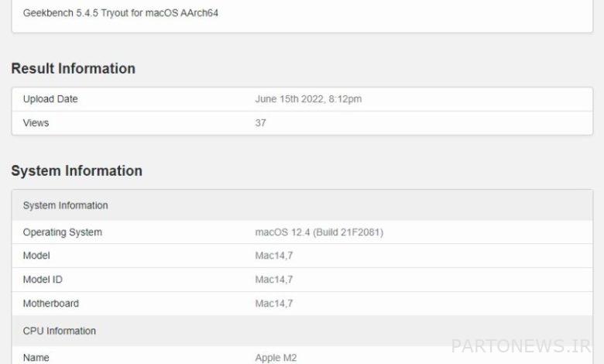Screen dimensions: 604x364
Task: Select the Mac14,7 value in Motherboard row
Action: pyautogui.click(x=274, y=304)
